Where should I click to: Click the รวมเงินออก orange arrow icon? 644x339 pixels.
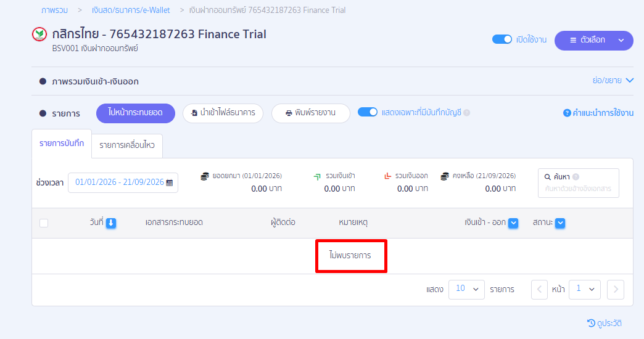[x=387, y=176]
